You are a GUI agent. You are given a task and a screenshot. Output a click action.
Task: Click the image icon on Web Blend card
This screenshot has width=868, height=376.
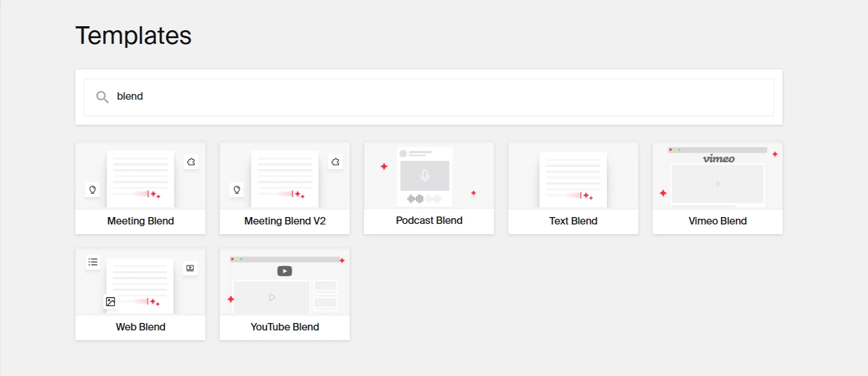[x=110, y=301]
